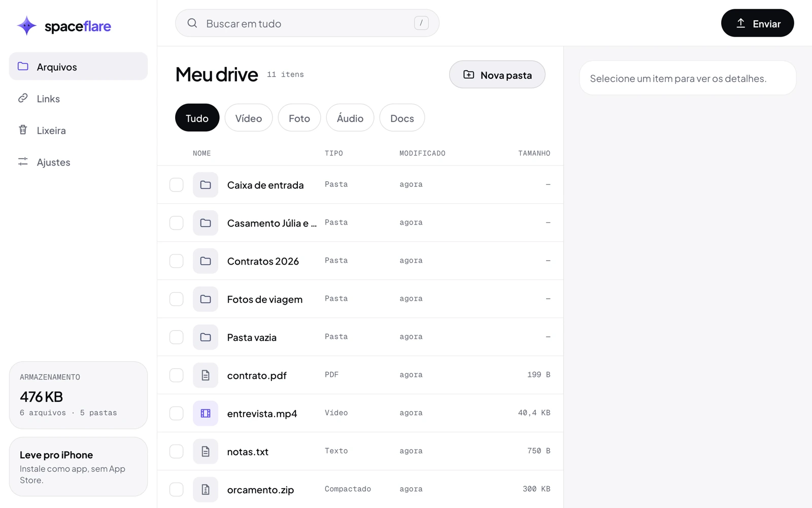Sort the list by the NOME column header

(x=202, y=153)
